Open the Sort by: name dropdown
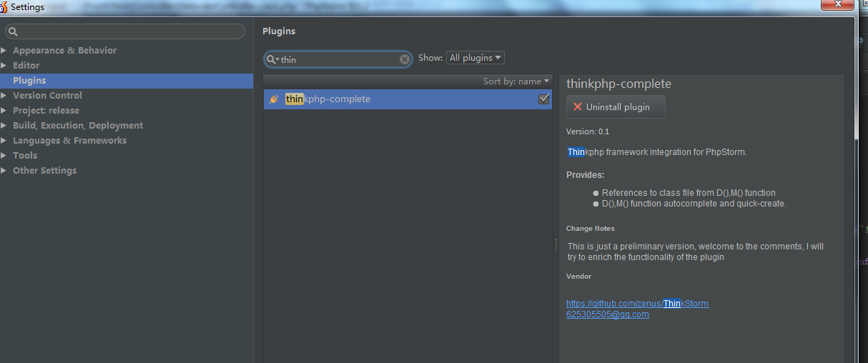This screenshot has width=868, height=363. [x=516, y=81]
